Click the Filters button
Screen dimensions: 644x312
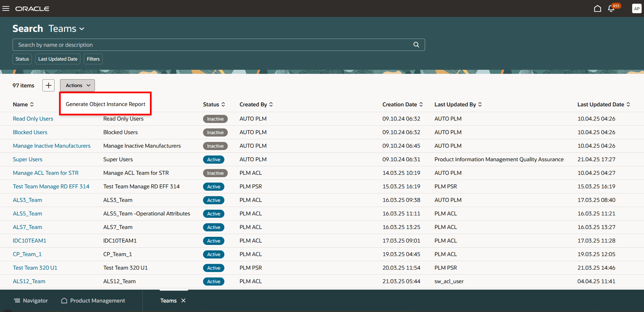(x=93, y=59)
